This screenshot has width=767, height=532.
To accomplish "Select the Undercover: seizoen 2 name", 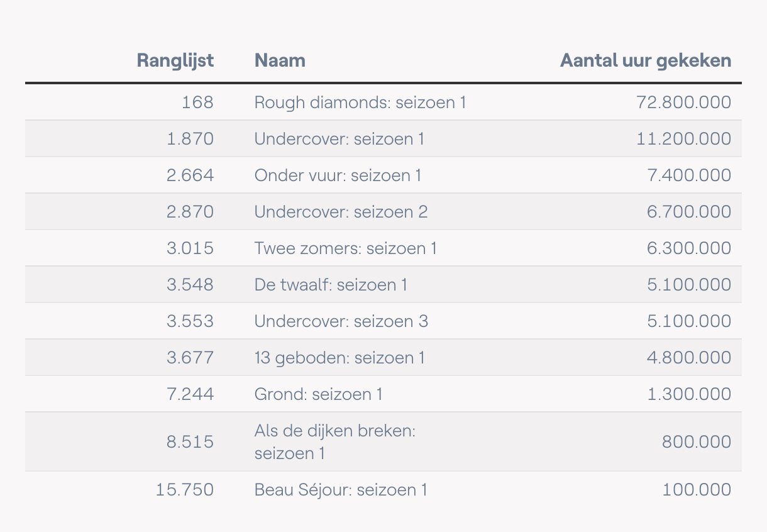I will click(341, 211).
